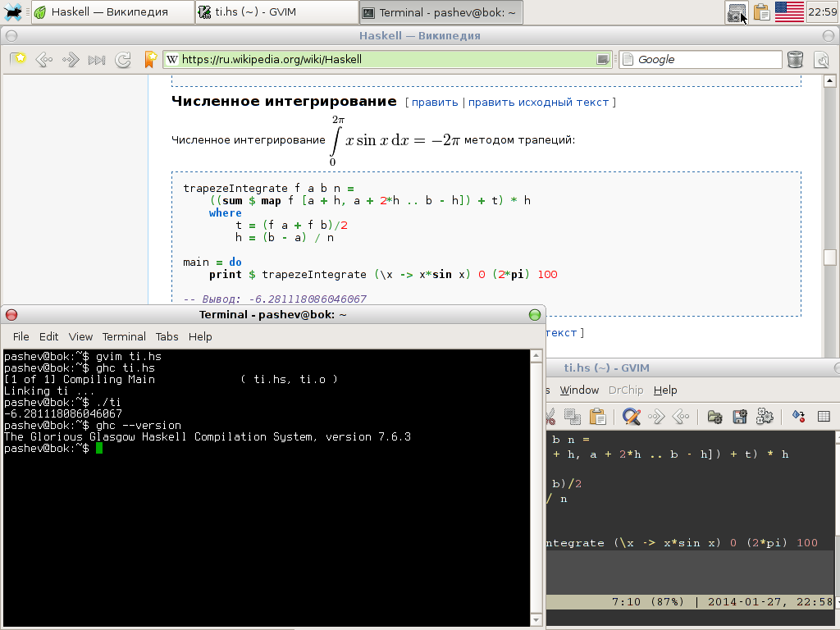Screen dimensions: 840x630
Task: Click the Terminal scrollbar down arrow
Action: (x=536, y=620)
